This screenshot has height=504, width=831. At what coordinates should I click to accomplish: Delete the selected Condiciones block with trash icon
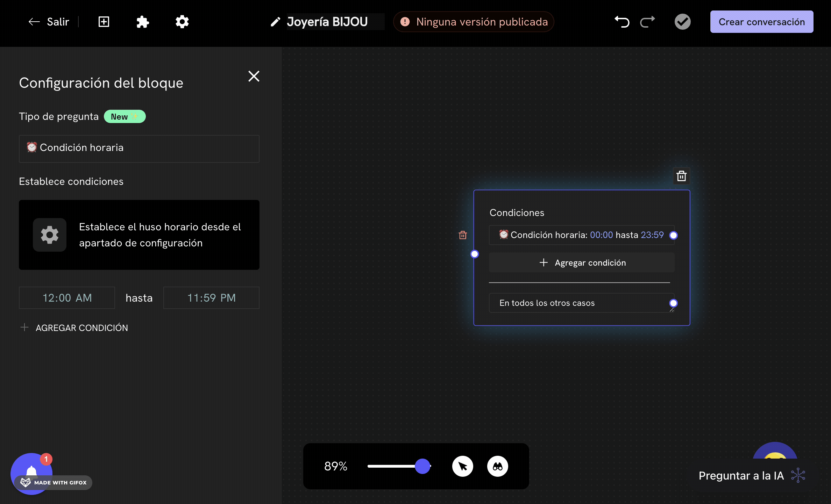tap(681, 176)
